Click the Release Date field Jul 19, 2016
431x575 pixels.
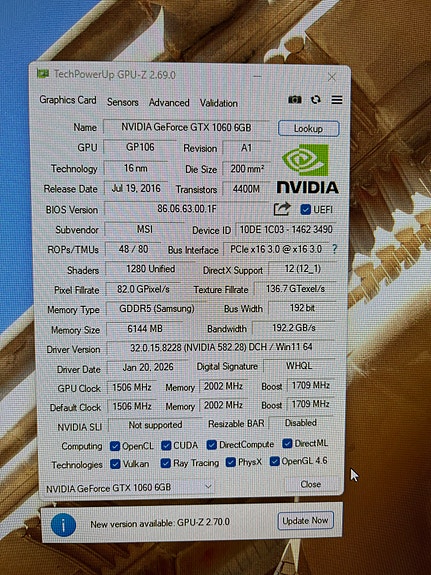click(136, 188)
